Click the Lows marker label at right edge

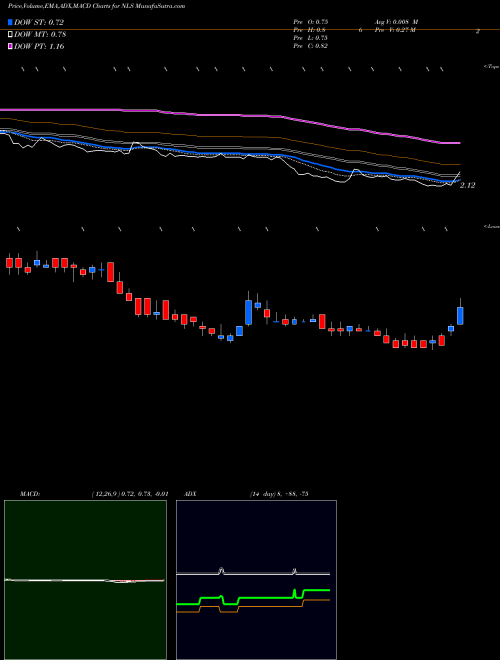[x=492, y=226]
